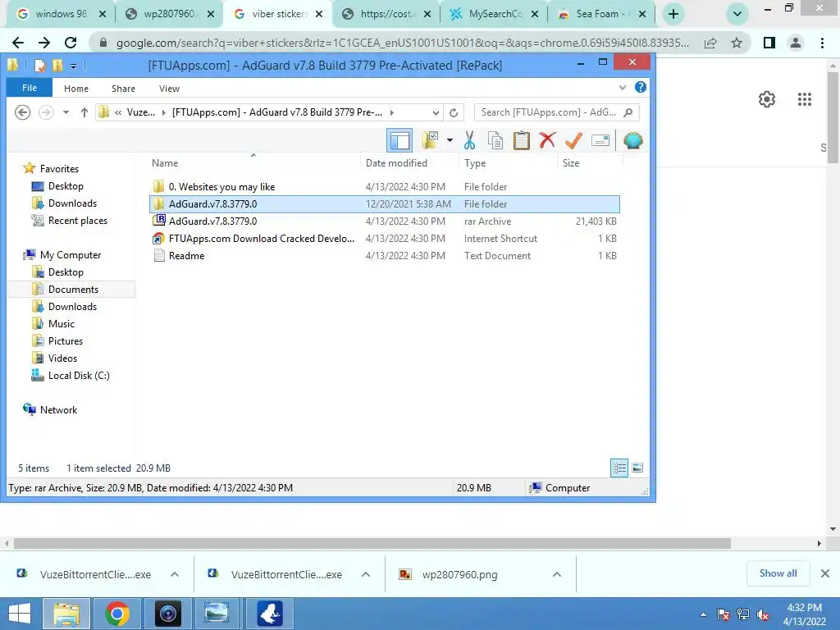Open Folder Options from the toolbar icon

(x=430, y=140)
